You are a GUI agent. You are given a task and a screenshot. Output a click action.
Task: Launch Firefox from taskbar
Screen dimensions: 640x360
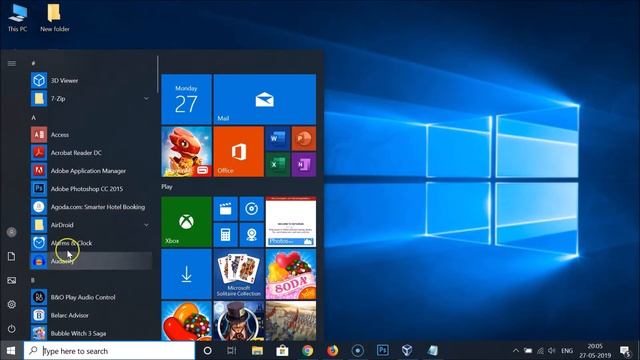click(x=333, y=351)
